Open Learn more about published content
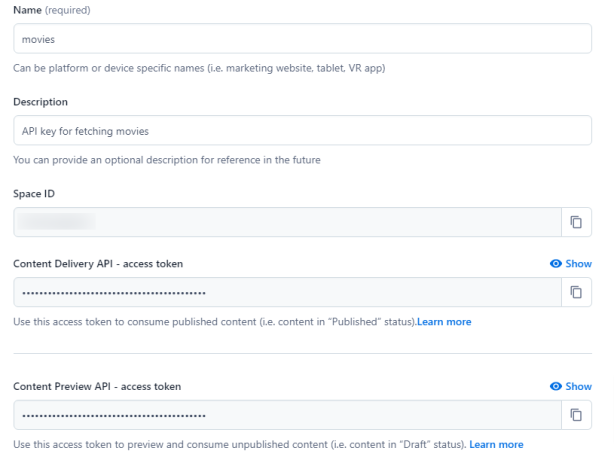The width and height of the screenshot is (614, 457). (x=444, y=322)
